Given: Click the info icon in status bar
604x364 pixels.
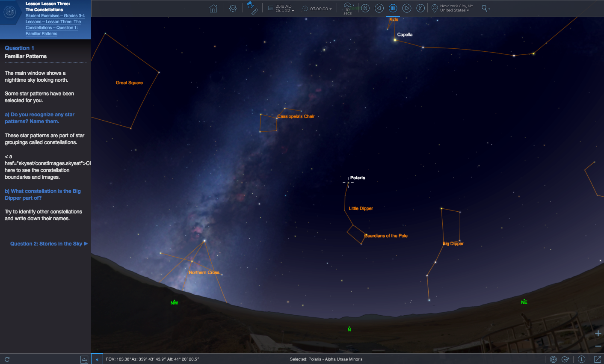Looking at the screenshot, I should pos(581,359).
